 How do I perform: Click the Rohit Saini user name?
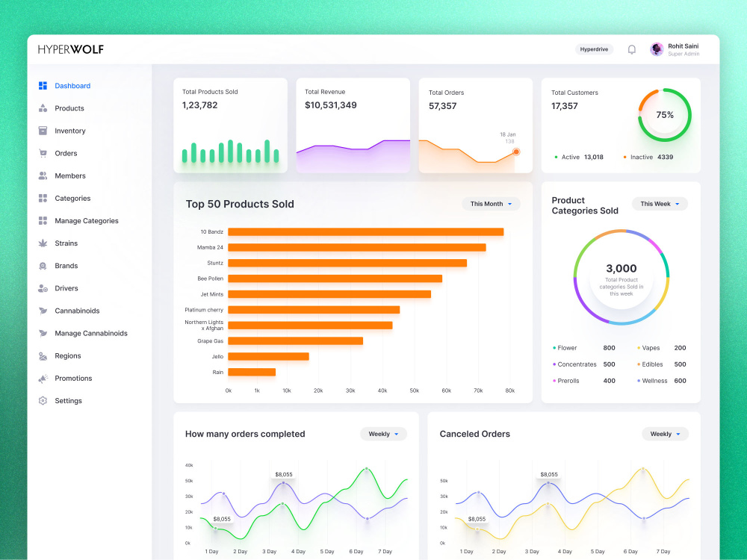(x=684, y=46)
